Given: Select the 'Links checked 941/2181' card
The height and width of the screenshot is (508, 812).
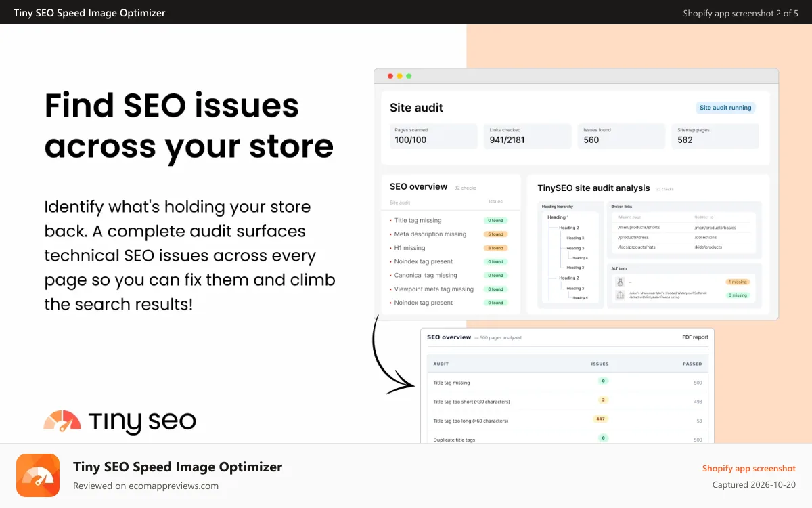Looking at the screenshot, I should coord(528,136).
